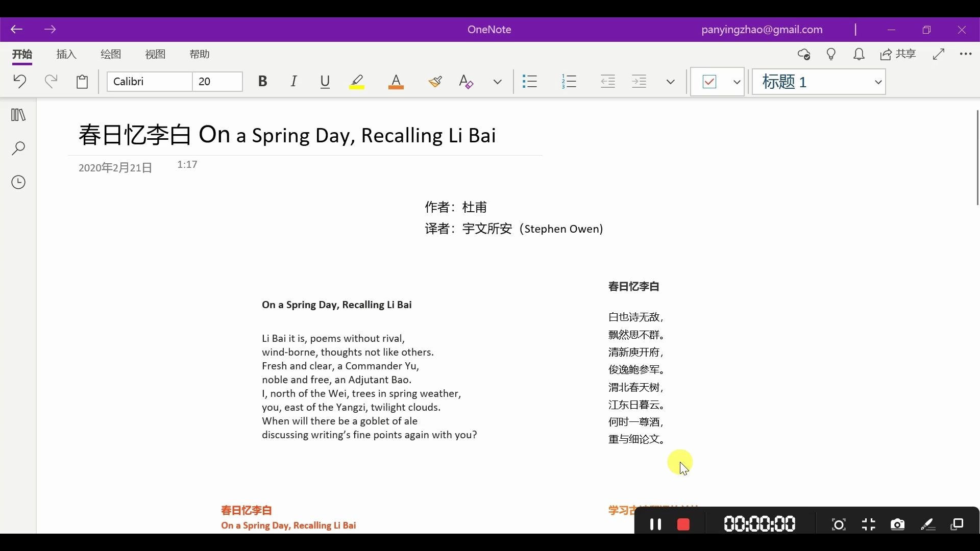Open the recent notes clock icon

pos(18,182)
